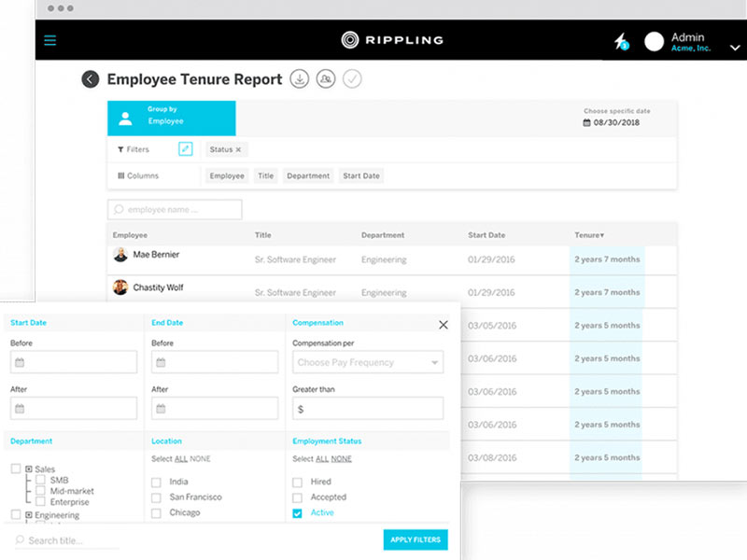Click the Employee column chip

227,175
